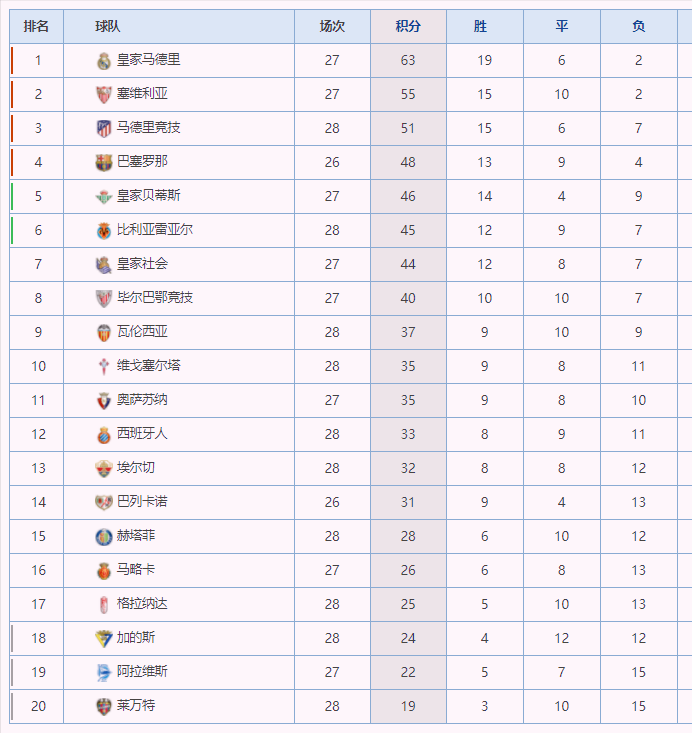Viewport: 692px width, 733px height.
Task: Click the Barcelona club crest
Action: pos(104,163)
